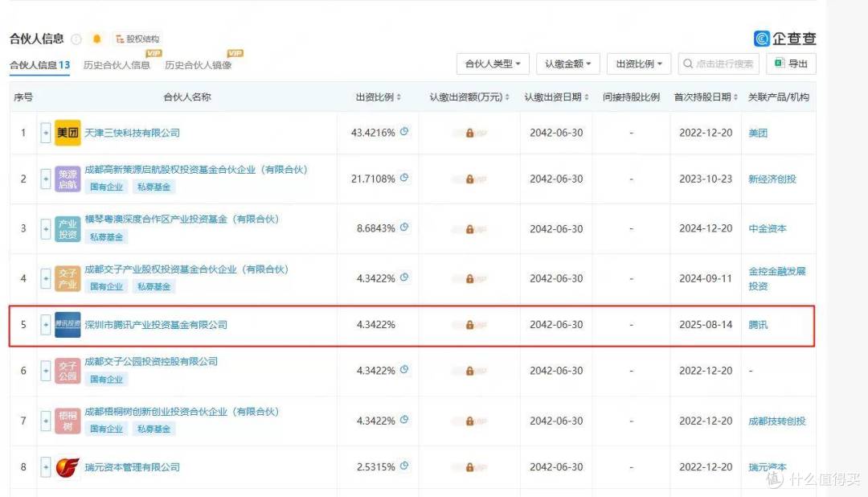Click 国有企业 tag under 成都高新策源
Screen dimensions: 868x497
point(106,187)
